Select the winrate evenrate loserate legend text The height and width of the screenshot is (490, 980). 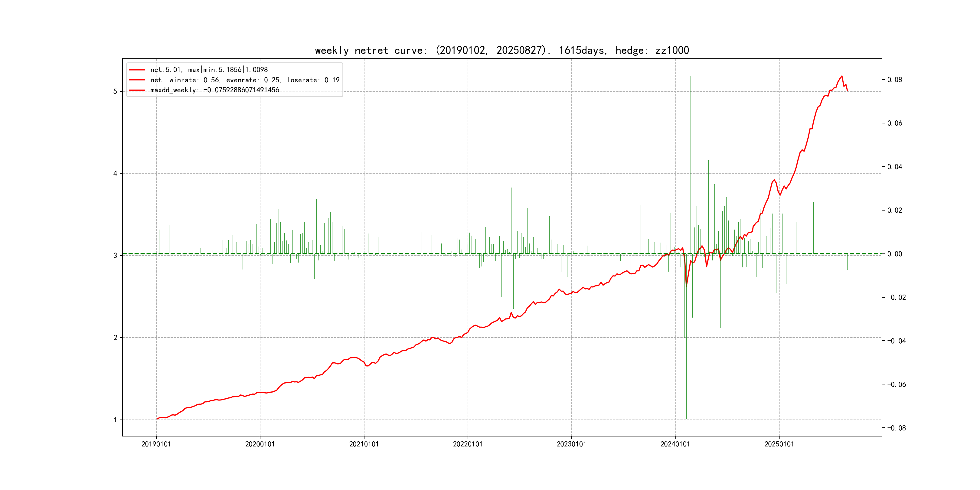coord(245,80)
